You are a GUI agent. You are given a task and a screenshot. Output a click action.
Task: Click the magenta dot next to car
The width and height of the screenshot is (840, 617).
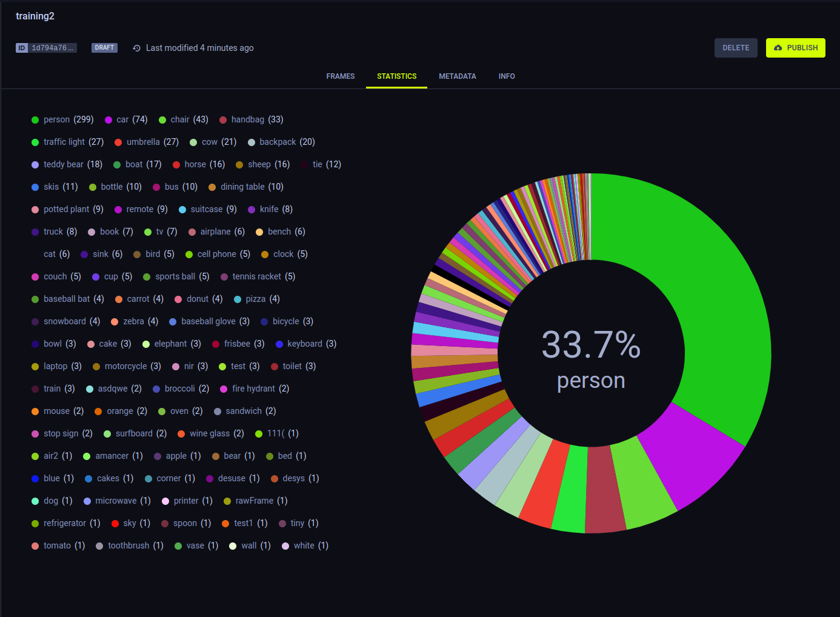[x=109, y=119]
